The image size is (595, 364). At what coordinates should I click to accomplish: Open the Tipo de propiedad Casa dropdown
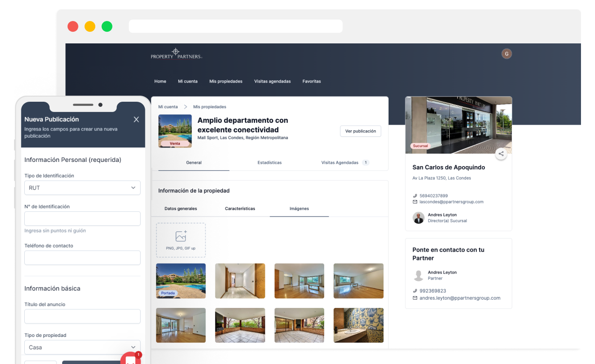point(82,347)
